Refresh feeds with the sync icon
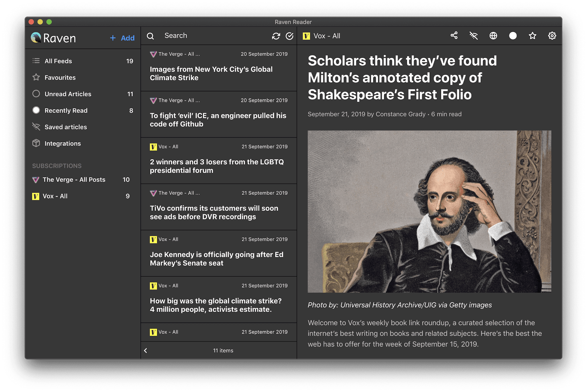Image resolution: width=587 pixels, height=392 pixels. (x=276, y=36)
